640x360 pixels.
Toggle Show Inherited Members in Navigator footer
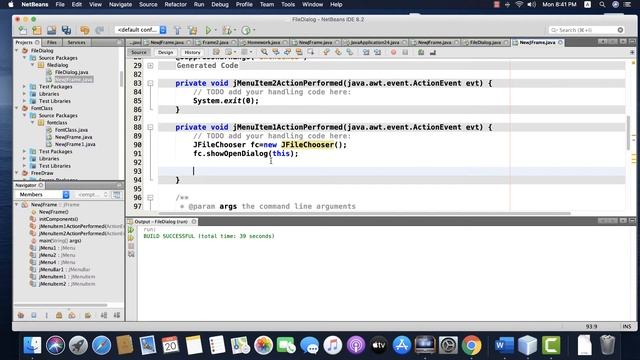[21, 315]
